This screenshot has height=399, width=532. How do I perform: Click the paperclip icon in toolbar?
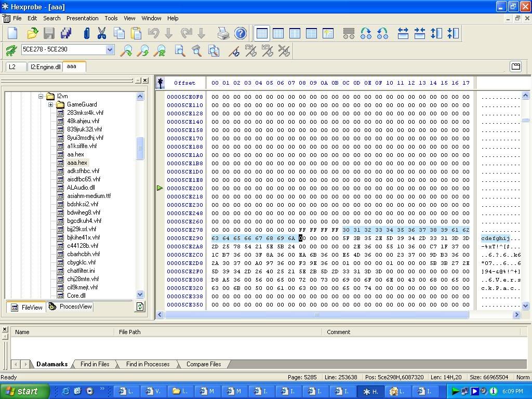click(x=86, y=33)
